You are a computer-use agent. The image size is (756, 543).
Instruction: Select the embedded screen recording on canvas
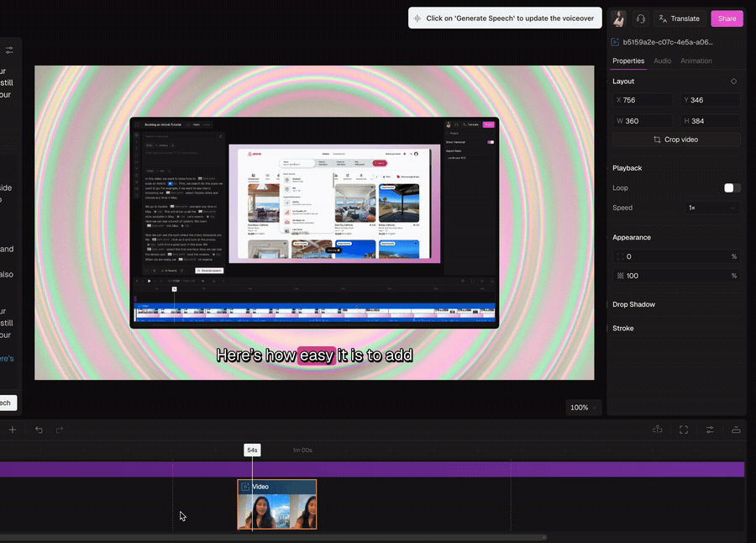(x=314, y=223)
